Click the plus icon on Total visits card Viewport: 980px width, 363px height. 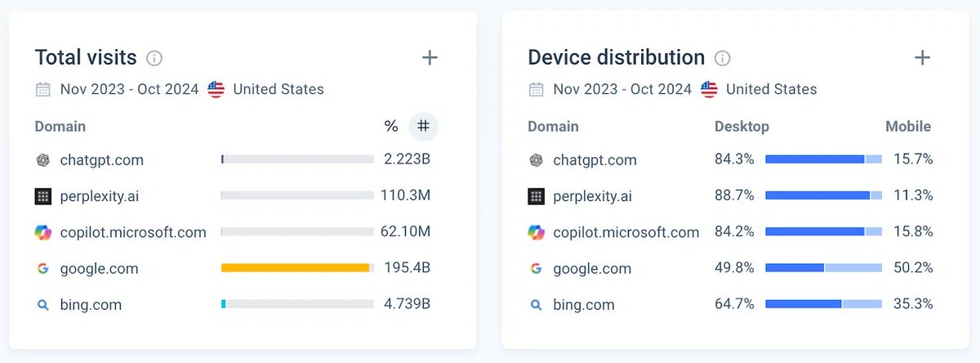[x=430, y=57]
